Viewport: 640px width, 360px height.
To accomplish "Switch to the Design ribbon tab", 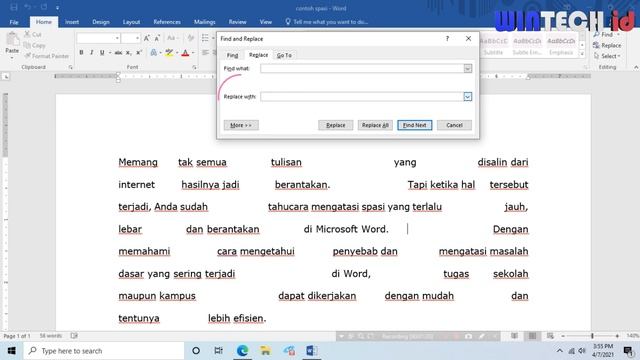I will click(x=101, y=22).
